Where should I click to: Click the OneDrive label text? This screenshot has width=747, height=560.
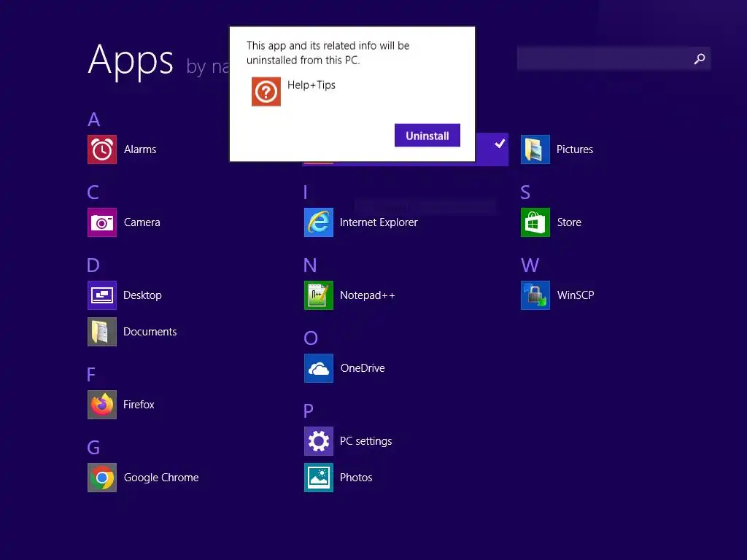click(x=363, y=368)
